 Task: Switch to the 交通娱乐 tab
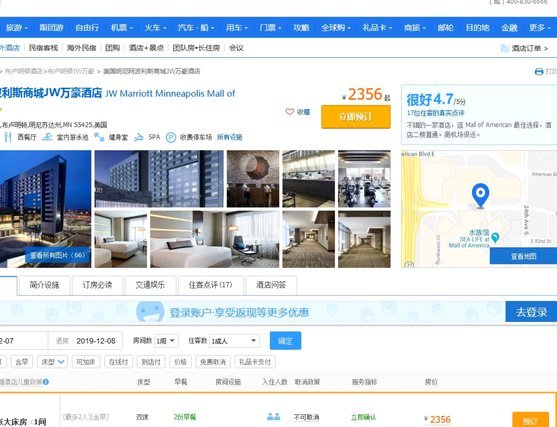150,285
